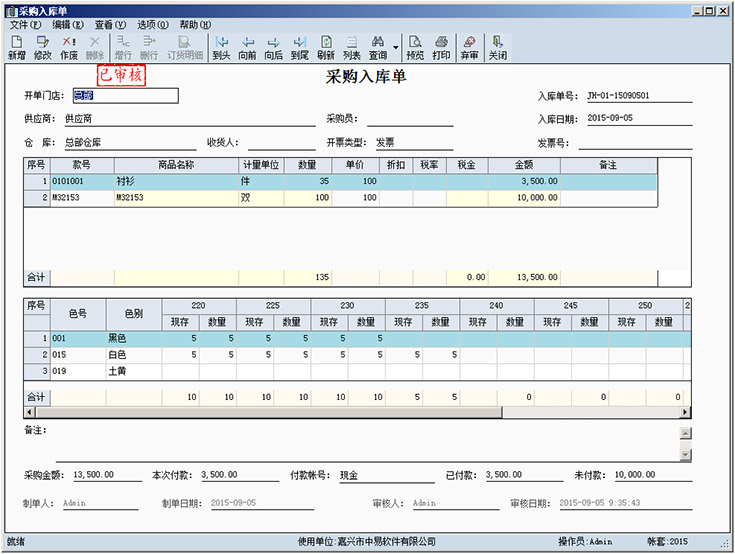Select color row 019 土黄
The width and height of the screenshot is (735, 554).
point(357,371)
